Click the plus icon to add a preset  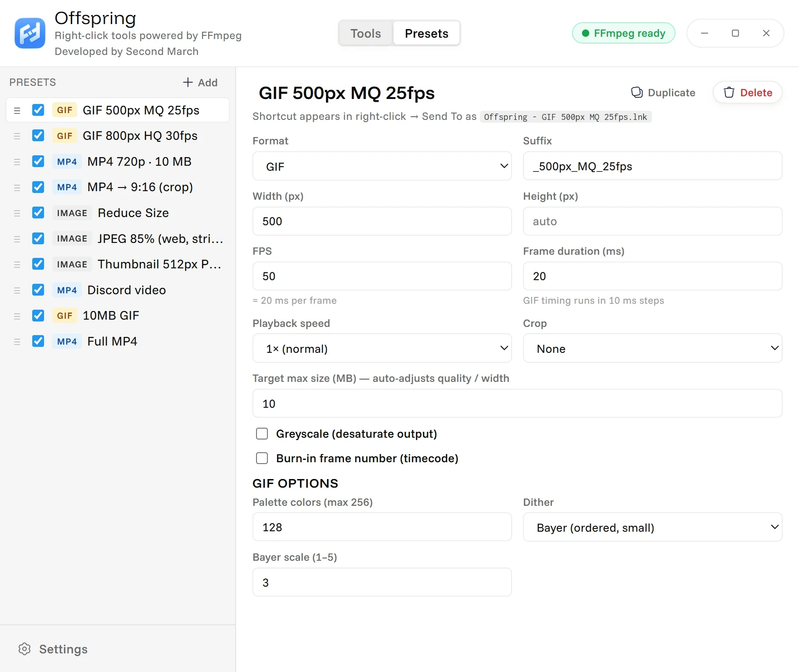pos(187,82)
